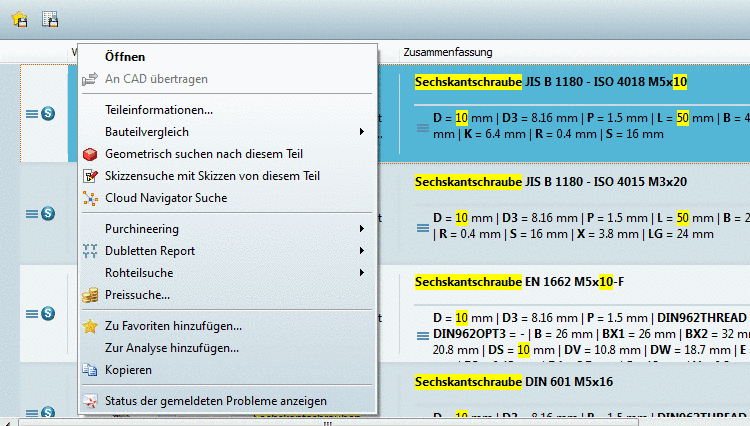
Task: Click the reported problems status icon
Action: 90,401
